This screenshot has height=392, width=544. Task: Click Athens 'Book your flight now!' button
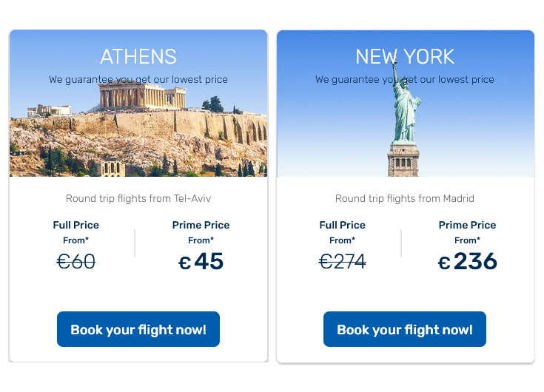(138, 329)
